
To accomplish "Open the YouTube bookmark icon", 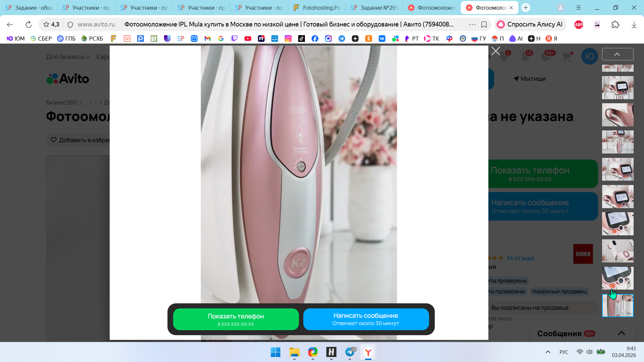I will (x=248, y=39).
